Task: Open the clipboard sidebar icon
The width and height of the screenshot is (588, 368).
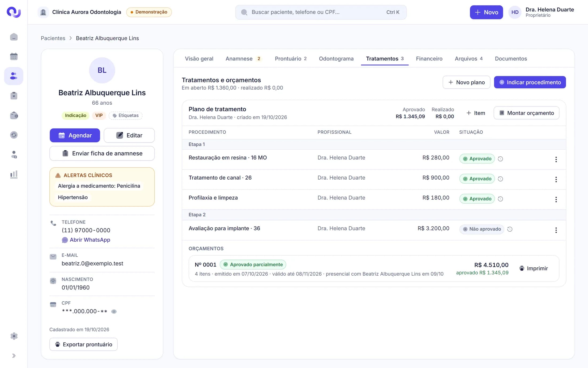Action: pos(14,96)
